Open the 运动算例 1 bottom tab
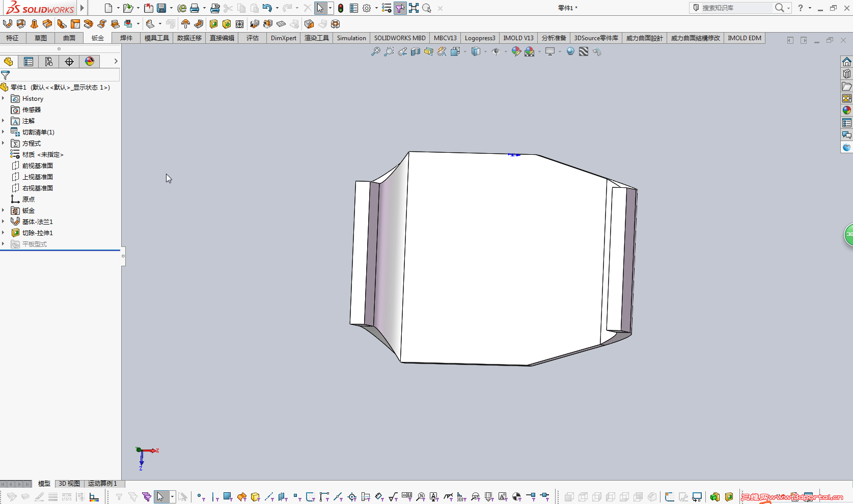Image resolution: width=853 pixels, height=504 pixels. tap(102, 484)
